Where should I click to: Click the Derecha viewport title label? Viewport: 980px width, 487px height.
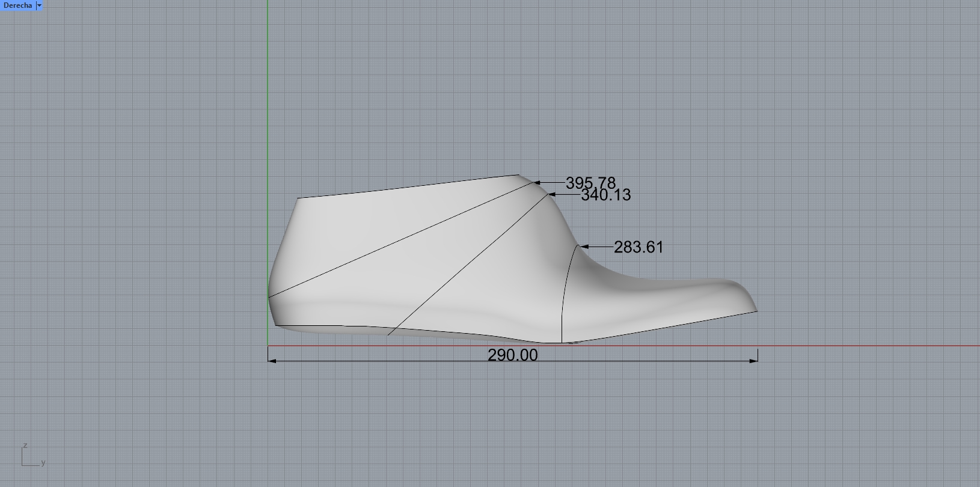[x=17, y=5]
